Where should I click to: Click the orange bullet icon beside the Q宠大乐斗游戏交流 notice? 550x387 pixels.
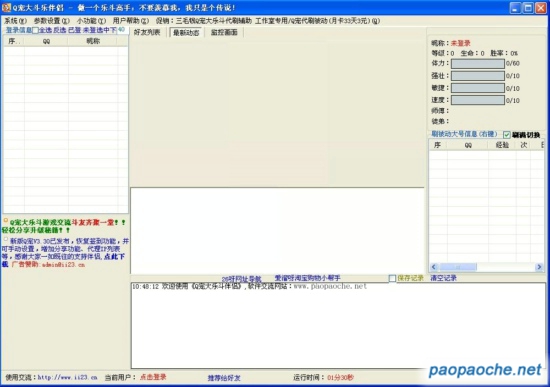pos(5,221)
